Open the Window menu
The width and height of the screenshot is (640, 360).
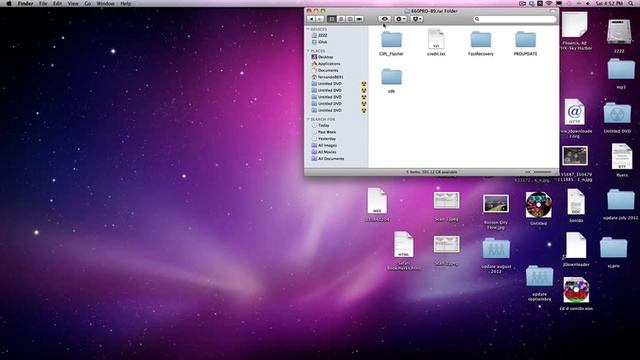[105, 3]
